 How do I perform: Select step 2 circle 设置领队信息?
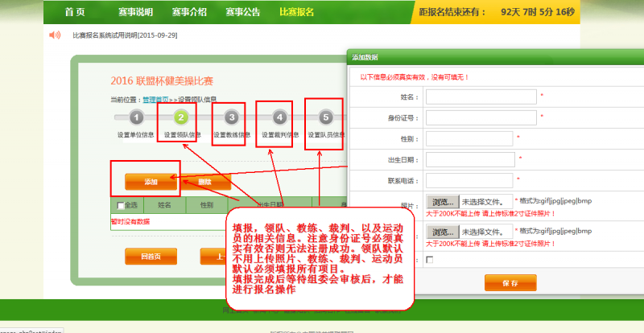click(x=182, y=117)
